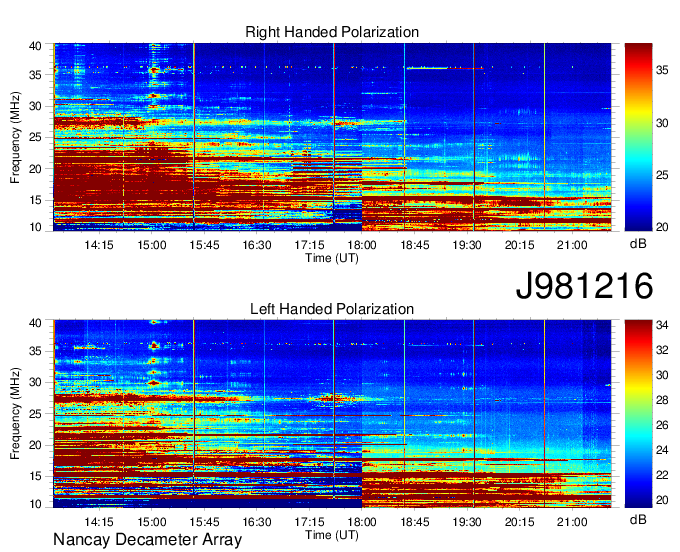Click the 'dB' label under upper colorbar

[638, 244]
